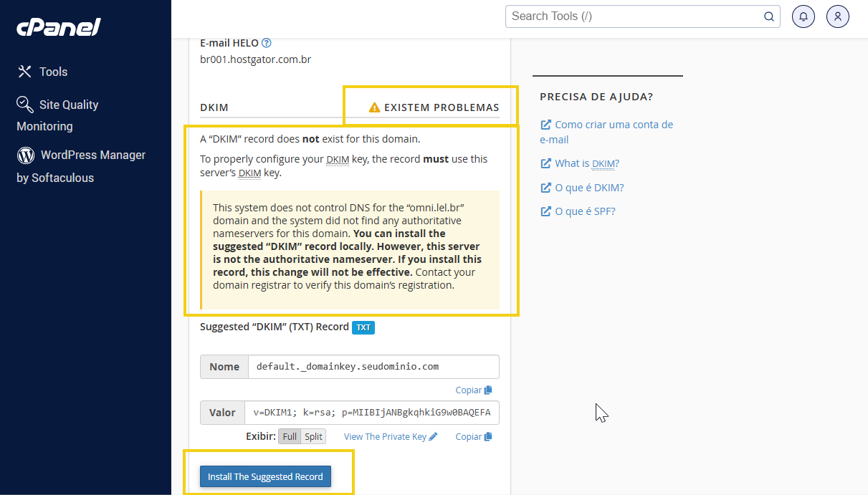
Task: Click external-link icon beside What is DKIM?
Action: coord(545,163)
